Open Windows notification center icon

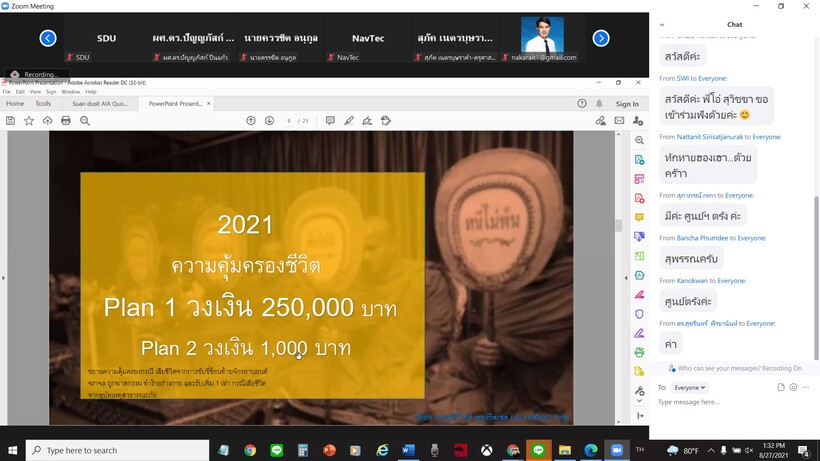804,450
